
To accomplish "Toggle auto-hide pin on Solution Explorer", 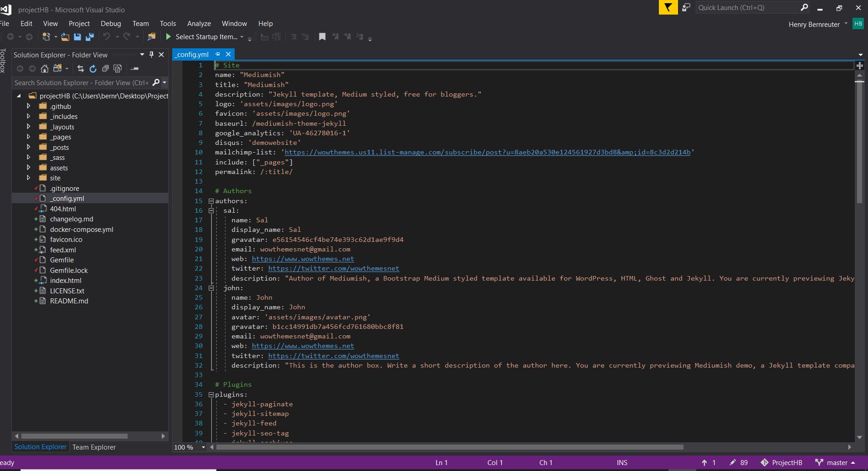I will [x=151, y=55].
